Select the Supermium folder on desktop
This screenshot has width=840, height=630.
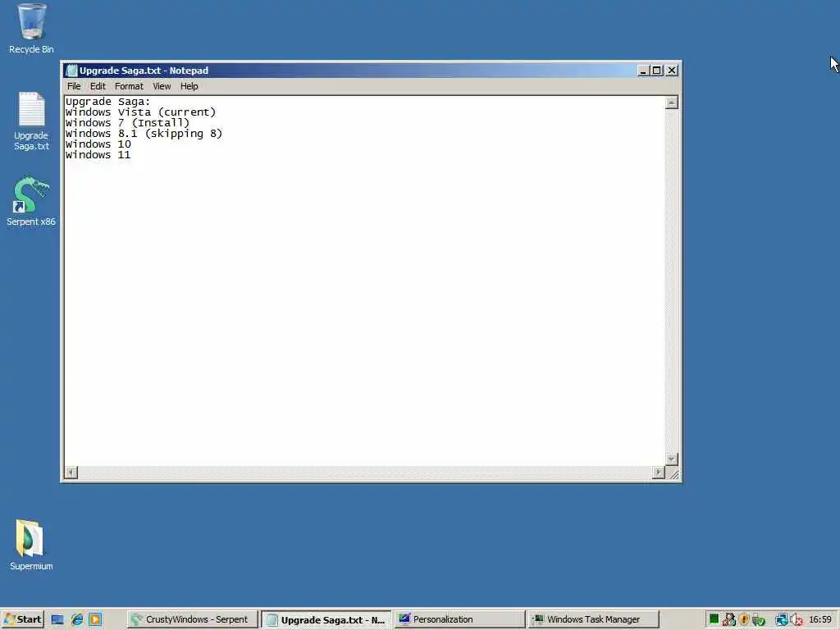pos(30,545)
